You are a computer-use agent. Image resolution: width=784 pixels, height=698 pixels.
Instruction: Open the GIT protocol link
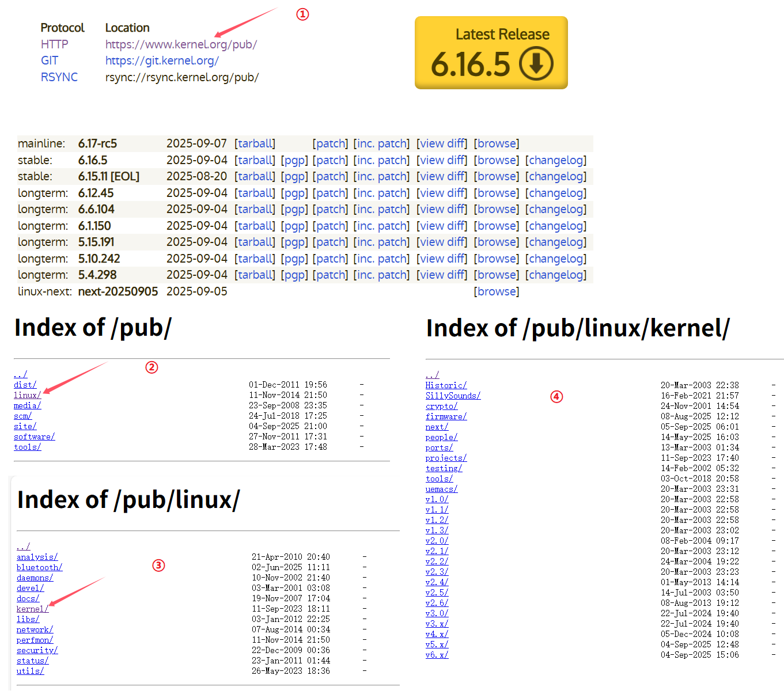pyautogui.click(x=50, y=60)
